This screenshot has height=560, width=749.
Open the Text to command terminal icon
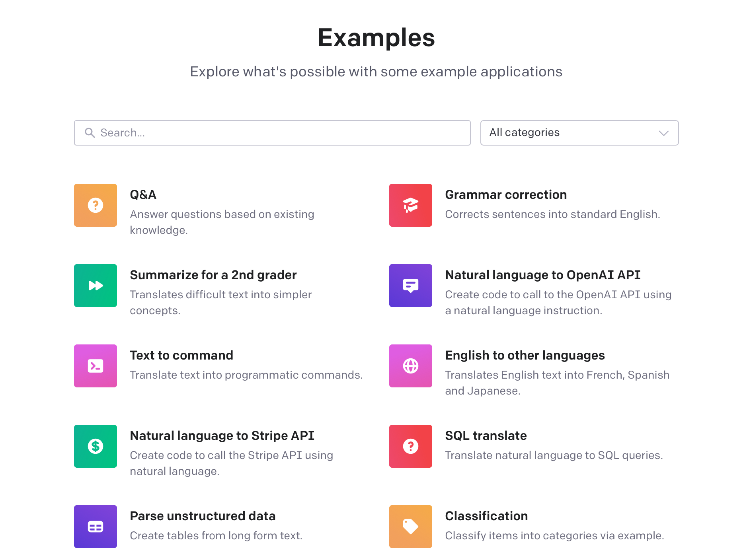pos(96,366)
